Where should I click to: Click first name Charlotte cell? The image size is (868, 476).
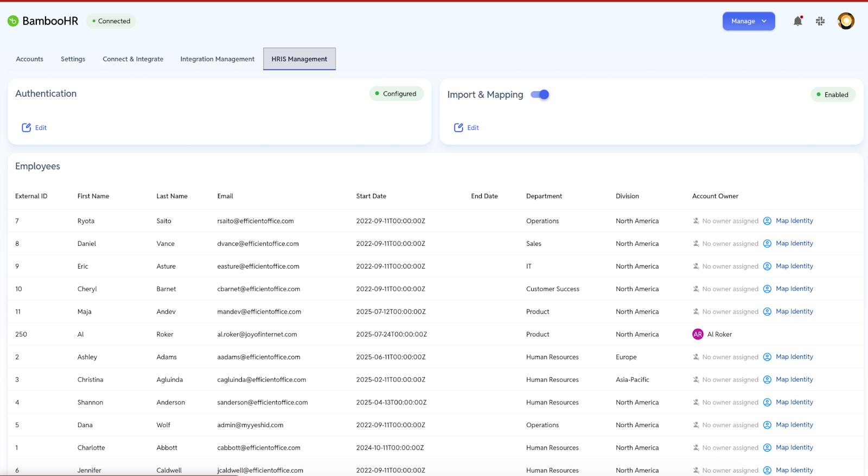pos(91,448)
